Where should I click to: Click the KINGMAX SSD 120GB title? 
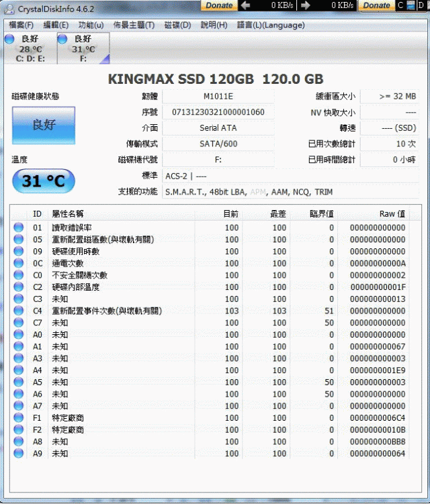pyautogui.click(x=215, y=79)
